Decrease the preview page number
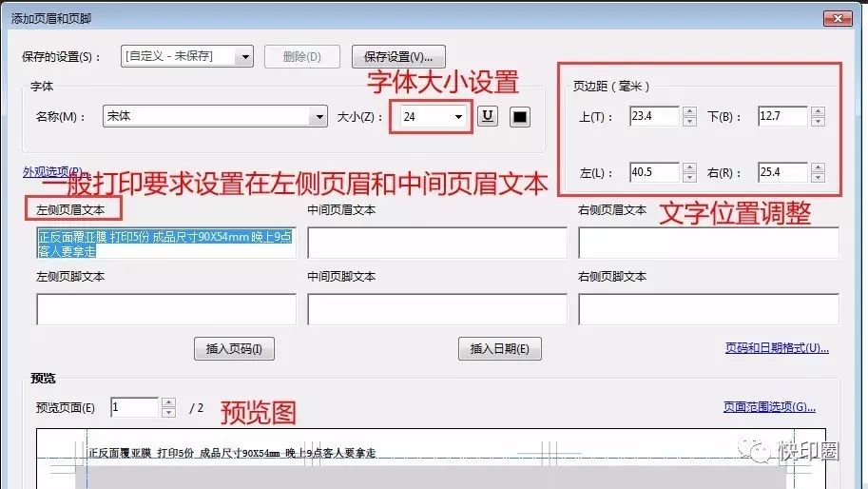 [169, 413]
